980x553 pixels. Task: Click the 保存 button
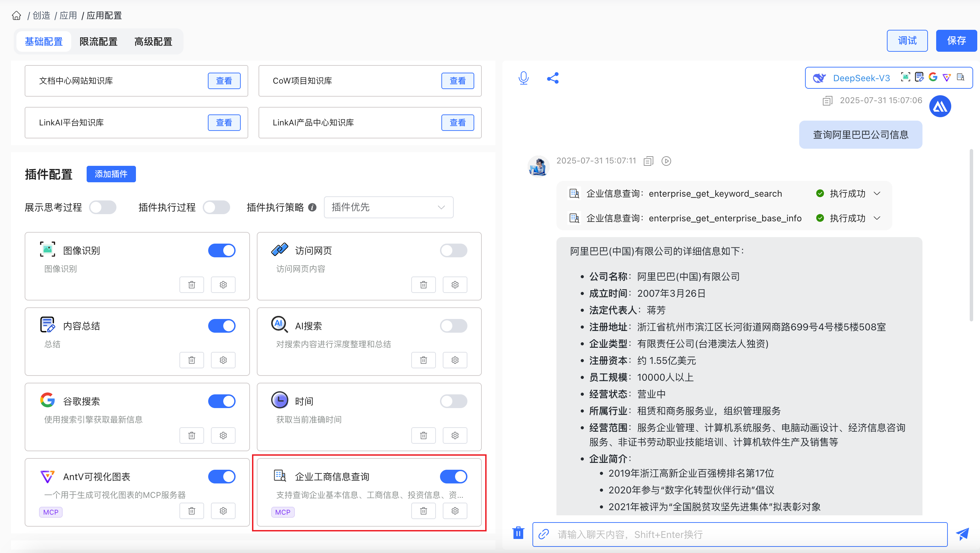(x=956, y=41)
